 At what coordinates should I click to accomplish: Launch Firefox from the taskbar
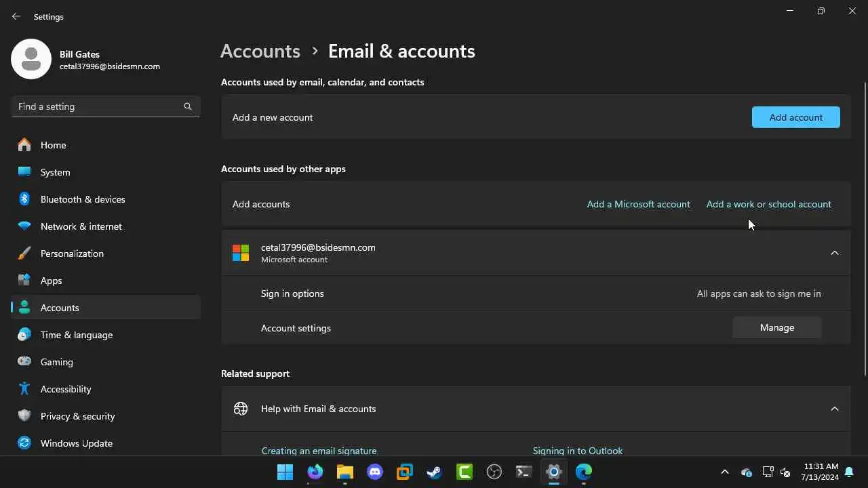315,472
